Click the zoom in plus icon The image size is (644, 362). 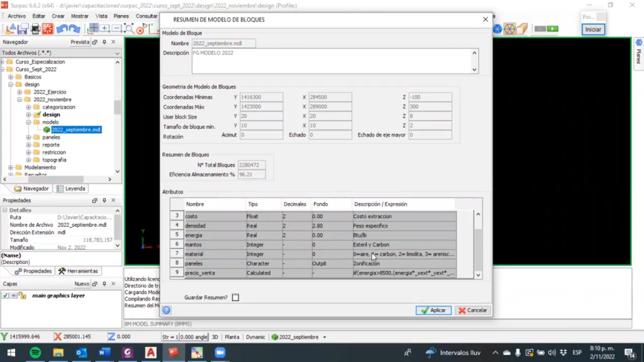[x=105, y=28]
